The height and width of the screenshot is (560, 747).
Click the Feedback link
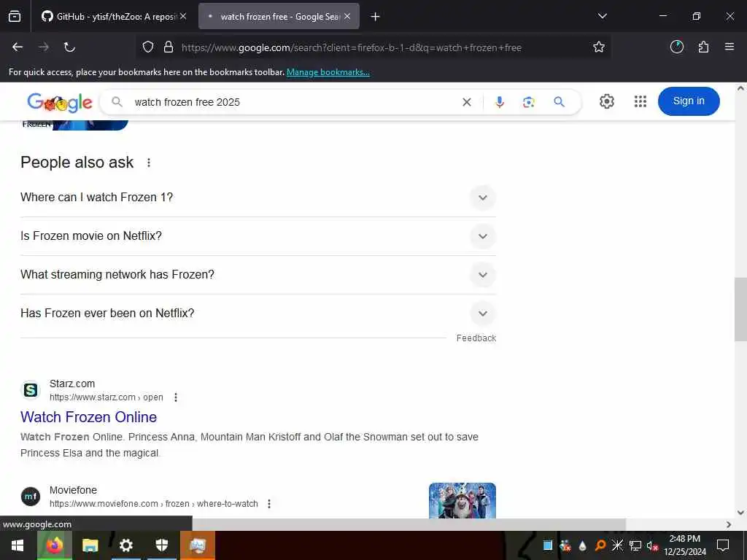click(x=476, y=338)
